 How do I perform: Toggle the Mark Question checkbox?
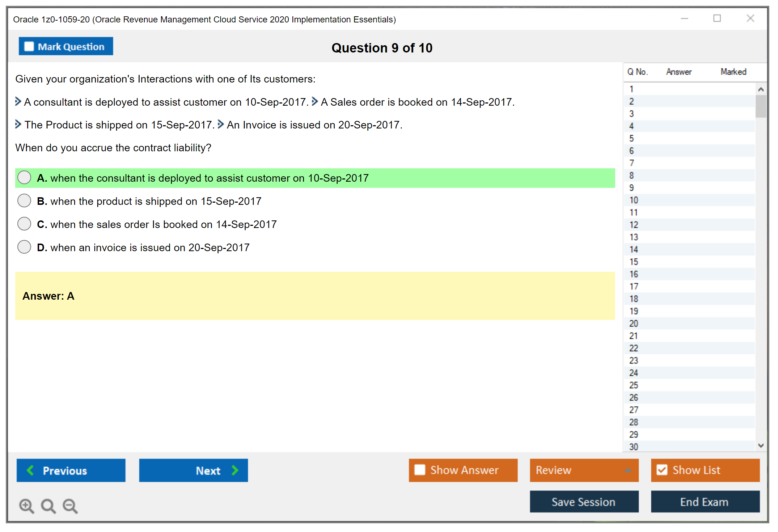point(29,47)
